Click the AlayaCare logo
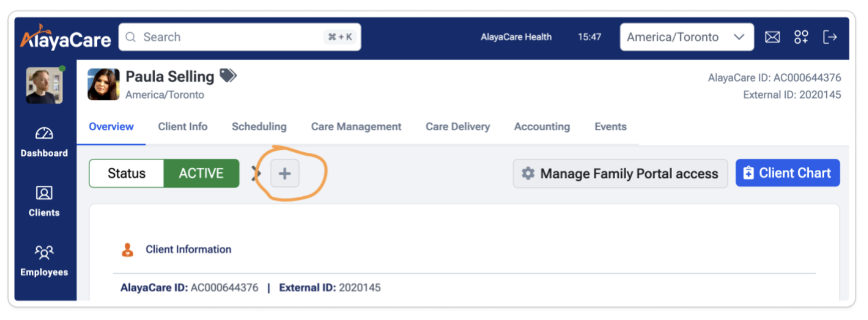868x320 pixels. pyautogui.click(x=65, y=38)
